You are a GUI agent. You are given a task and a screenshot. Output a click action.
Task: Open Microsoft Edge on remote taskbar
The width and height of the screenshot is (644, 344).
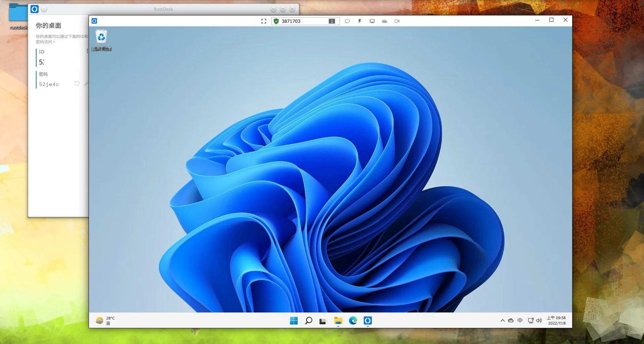[353, 321]
